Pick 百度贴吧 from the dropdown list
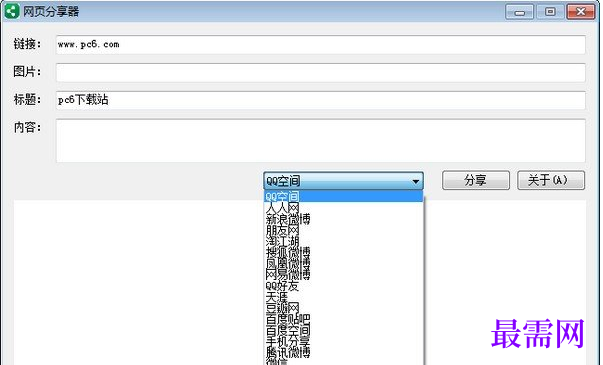 pyautogui.click(x=343, y=319)
